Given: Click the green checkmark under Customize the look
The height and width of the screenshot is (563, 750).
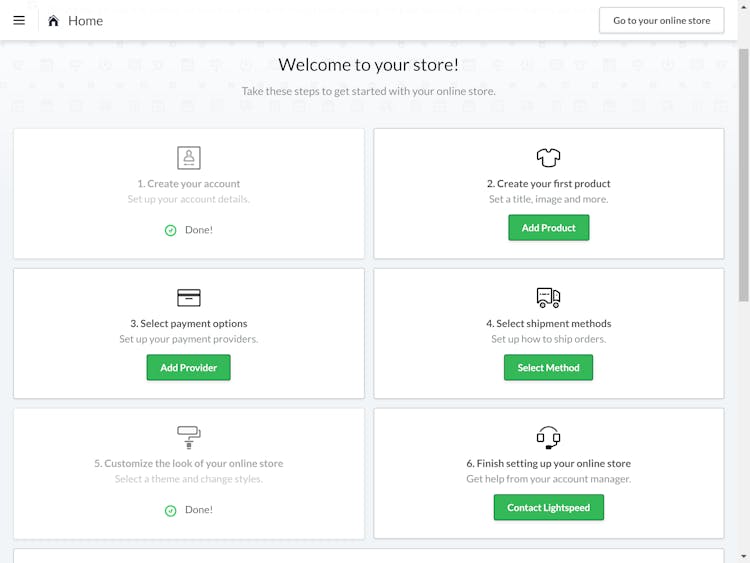Looking at the screenshot, I should click(x=170, y=511).
